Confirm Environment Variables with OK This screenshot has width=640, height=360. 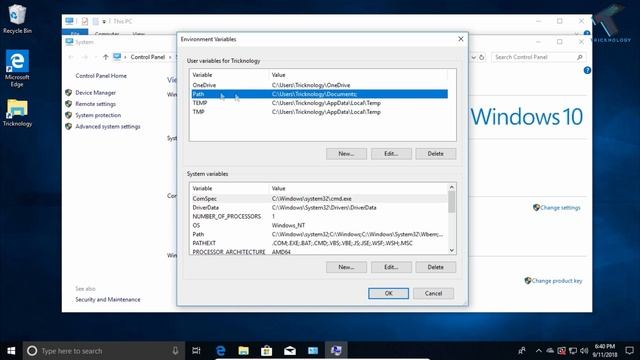[388, 293]
